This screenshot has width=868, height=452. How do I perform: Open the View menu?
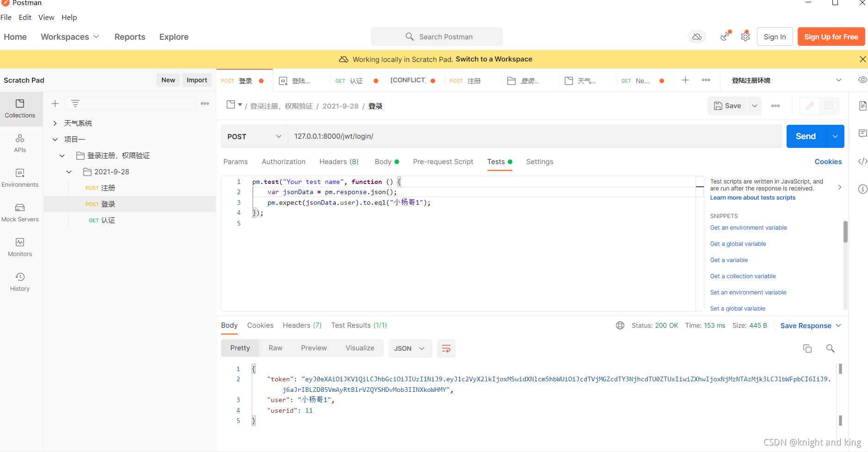(46, 17)
